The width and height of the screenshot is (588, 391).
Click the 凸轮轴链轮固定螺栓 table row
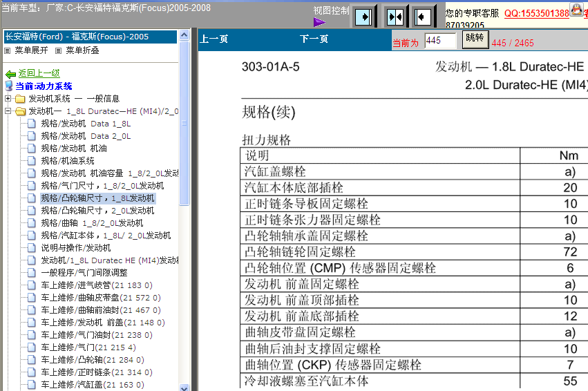[414, 252]
